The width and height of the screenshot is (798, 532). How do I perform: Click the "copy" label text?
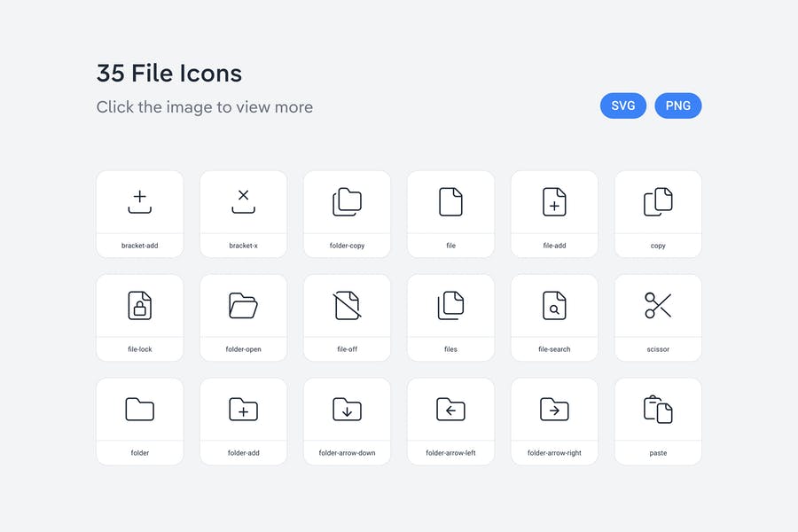(x=658, y=246)
